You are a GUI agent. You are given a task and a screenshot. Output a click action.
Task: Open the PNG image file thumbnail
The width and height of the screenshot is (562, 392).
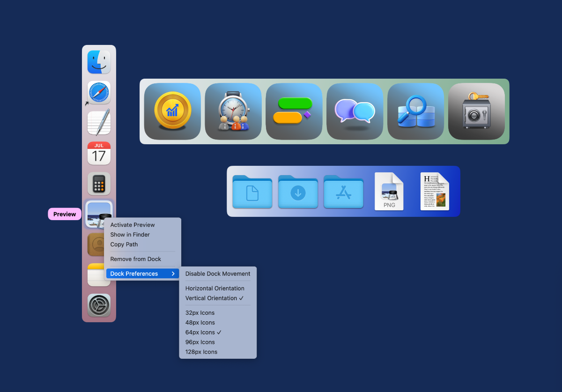(389, 192)
